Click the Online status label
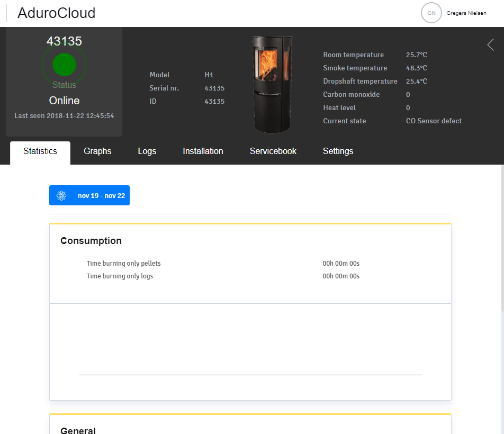Viewport: 504px width, 434px height. point(64,101)
